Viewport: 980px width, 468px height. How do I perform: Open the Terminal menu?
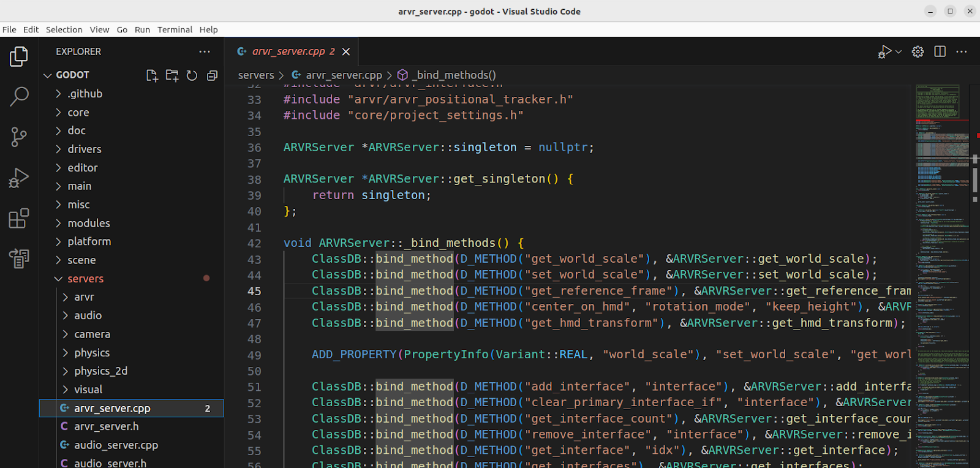coord(175,29)
